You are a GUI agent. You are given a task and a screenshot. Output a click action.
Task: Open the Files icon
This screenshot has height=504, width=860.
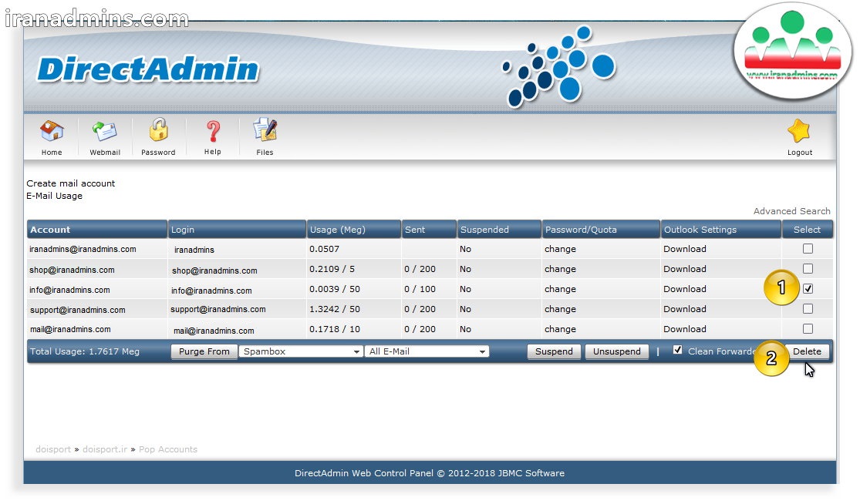click(265, 131)
